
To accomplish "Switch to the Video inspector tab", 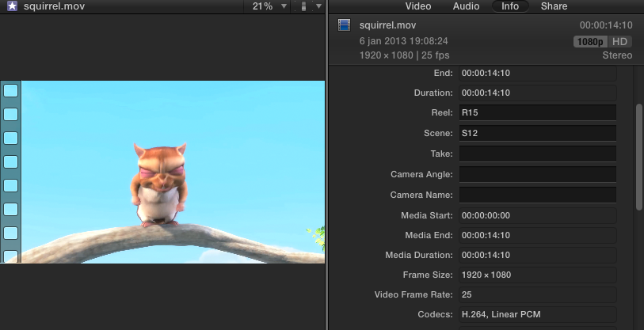I will 418,6.
